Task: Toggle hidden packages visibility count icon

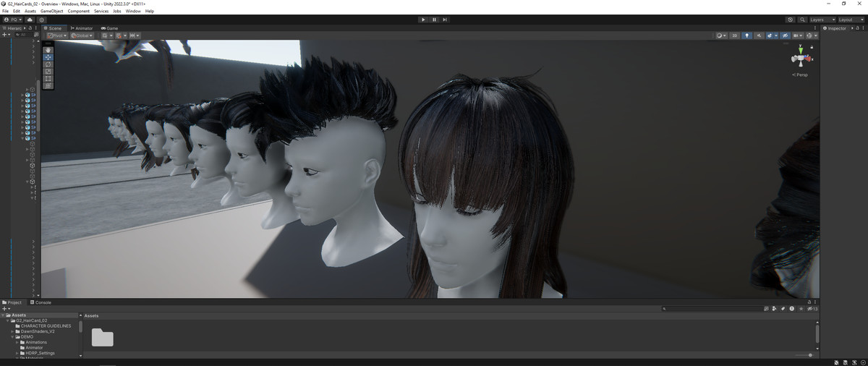Action: 812,309
